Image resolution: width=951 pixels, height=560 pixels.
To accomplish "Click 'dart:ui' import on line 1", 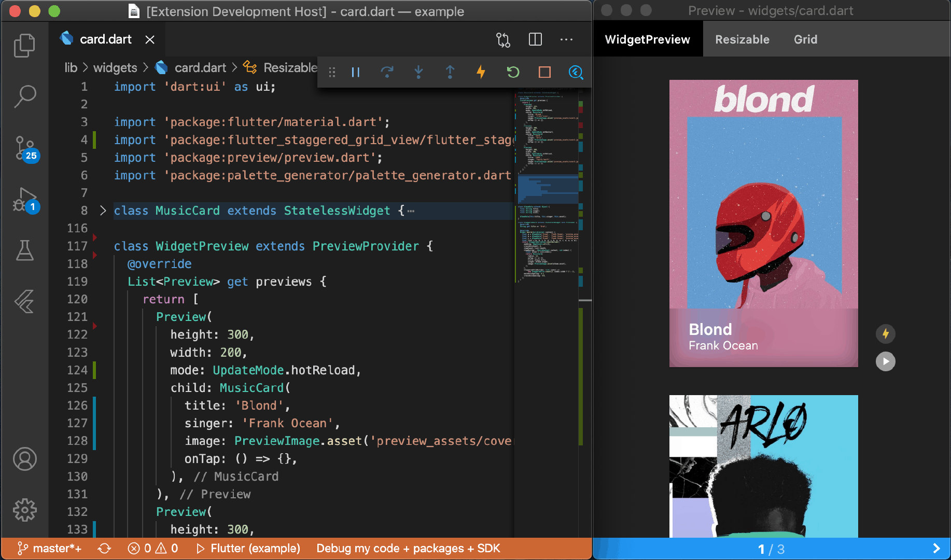I will tap(195, 87).
